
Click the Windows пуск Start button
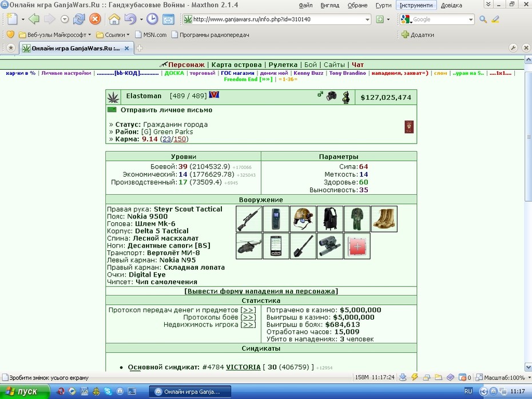24,392
